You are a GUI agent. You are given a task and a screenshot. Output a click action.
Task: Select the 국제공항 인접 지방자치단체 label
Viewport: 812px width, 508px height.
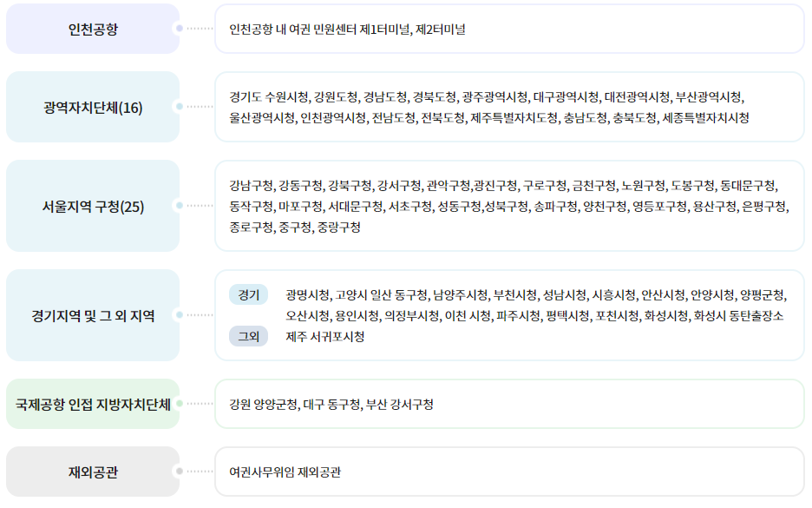[93, 402]
